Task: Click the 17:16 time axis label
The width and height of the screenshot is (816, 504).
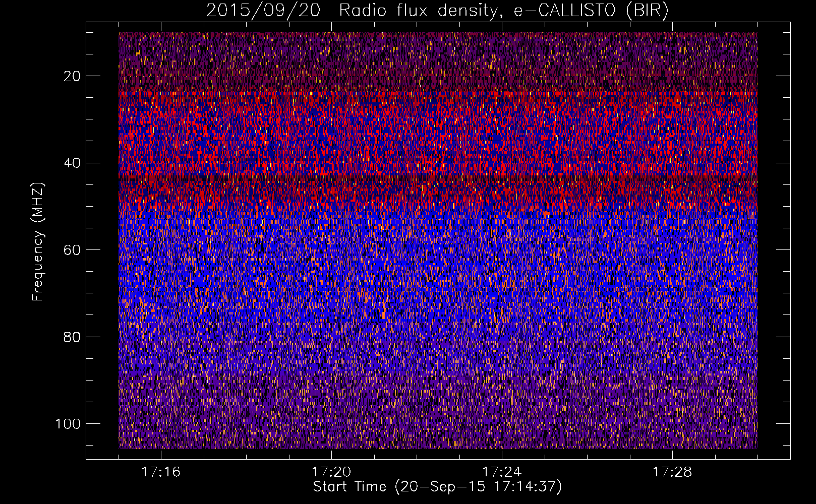Action: [x=161, y=472]
